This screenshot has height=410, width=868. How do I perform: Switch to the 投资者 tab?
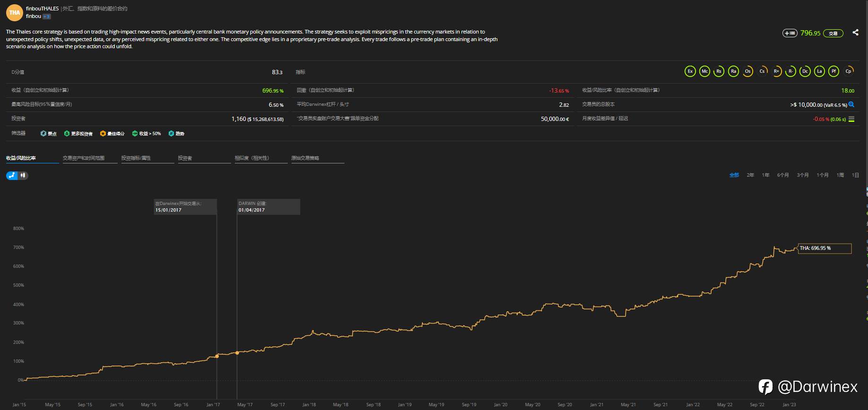(185, 158)
